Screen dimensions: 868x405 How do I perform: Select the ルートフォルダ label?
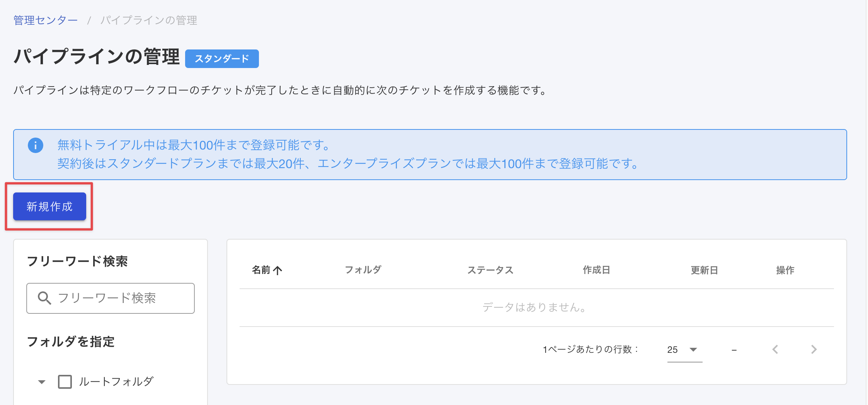pos(116,382)
